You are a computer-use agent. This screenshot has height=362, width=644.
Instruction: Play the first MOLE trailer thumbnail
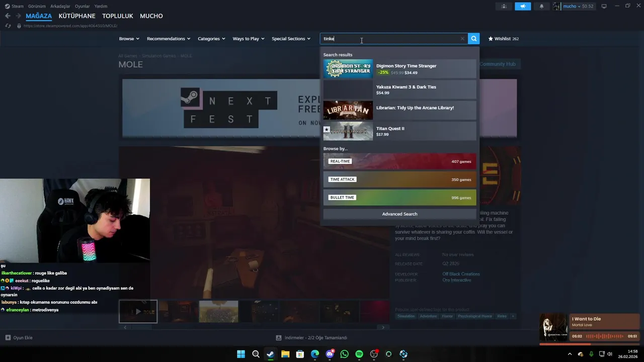coord(138,312)
